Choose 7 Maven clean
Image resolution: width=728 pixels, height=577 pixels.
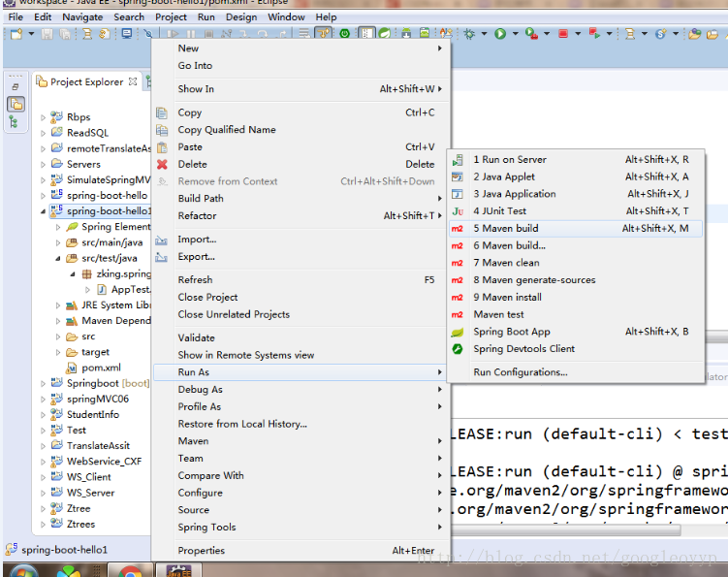click(576, 263)
